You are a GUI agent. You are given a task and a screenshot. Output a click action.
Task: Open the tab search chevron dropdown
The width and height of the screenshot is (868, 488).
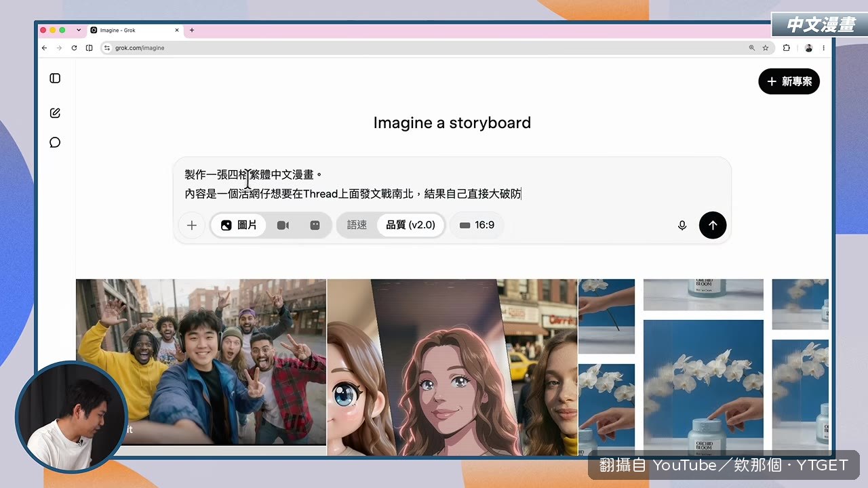pyautogui.click(x=79, y=30)
